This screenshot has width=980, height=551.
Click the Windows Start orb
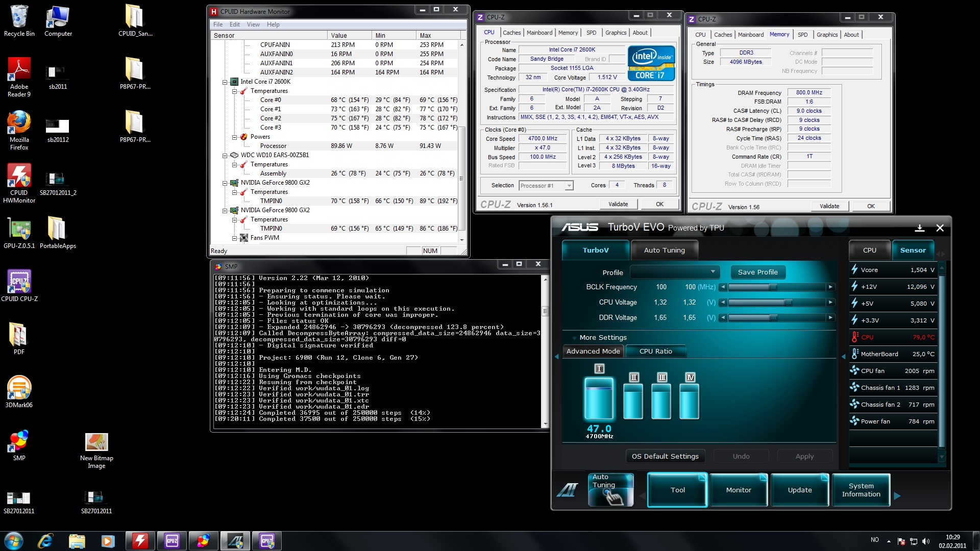click(x=14, y=541)
